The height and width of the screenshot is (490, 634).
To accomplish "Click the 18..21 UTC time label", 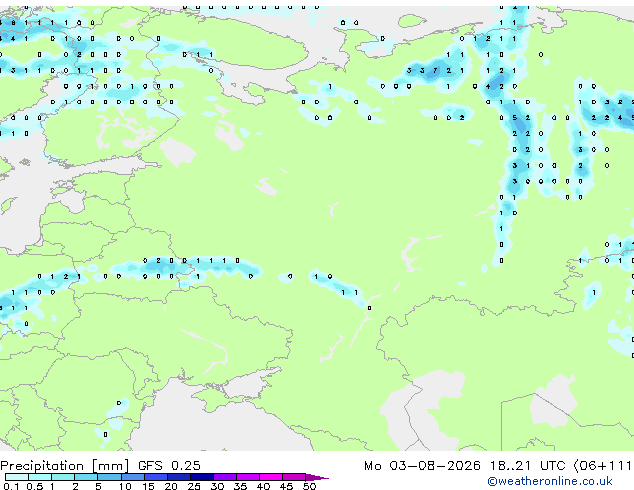I will point(526,466).
